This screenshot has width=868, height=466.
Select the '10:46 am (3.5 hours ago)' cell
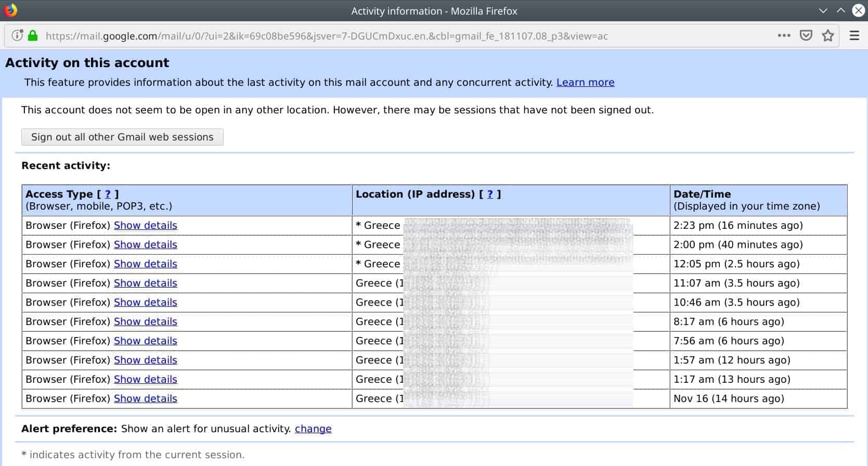click(758, 303)
